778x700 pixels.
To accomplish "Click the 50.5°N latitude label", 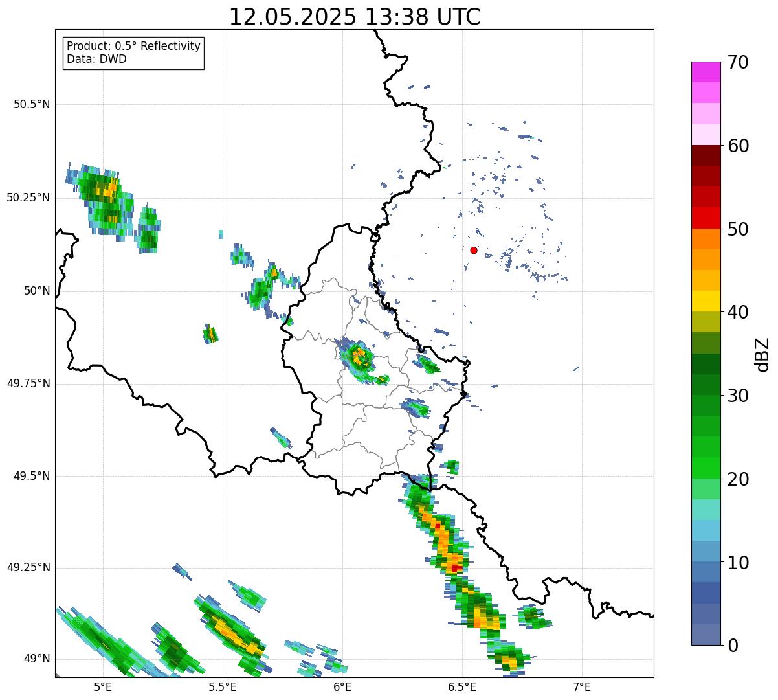I will point(32,104).
